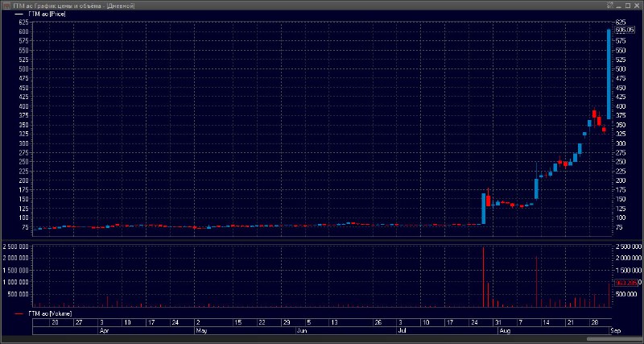Click the divider between price and volume panels
The width and height of the screenshot is (644, 344).
(322, 239)
